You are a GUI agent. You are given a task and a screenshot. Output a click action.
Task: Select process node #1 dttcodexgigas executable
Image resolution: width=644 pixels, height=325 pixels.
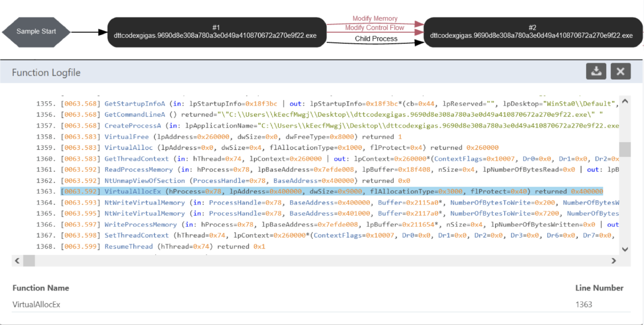(x=217, y=31)
